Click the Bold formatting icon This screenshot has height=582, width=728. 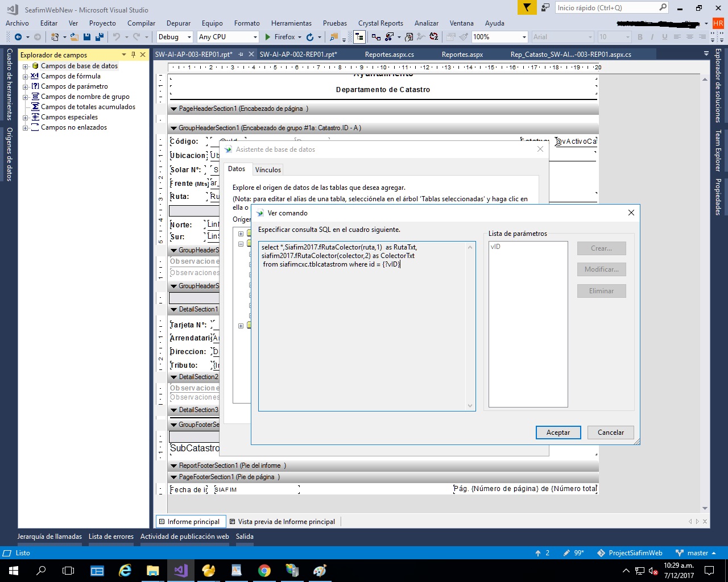point(640,37)
